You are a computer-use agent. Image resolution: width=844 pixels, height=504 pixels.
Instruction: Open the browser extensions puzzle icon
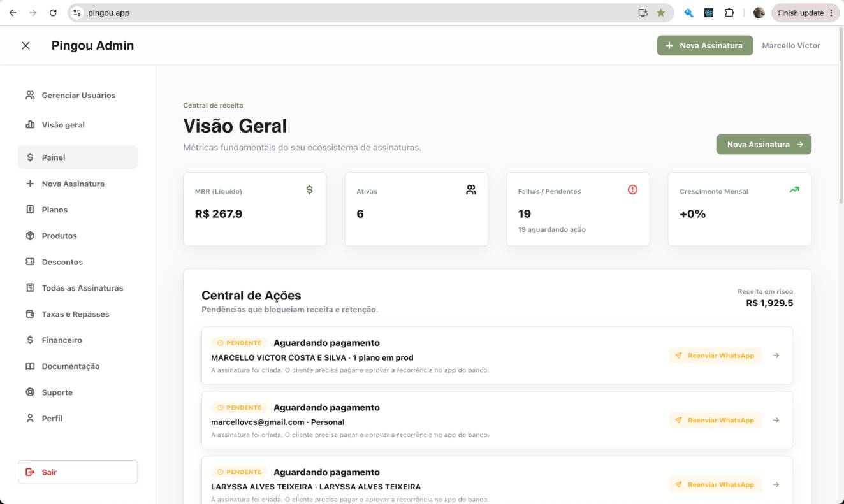point(729,13)
